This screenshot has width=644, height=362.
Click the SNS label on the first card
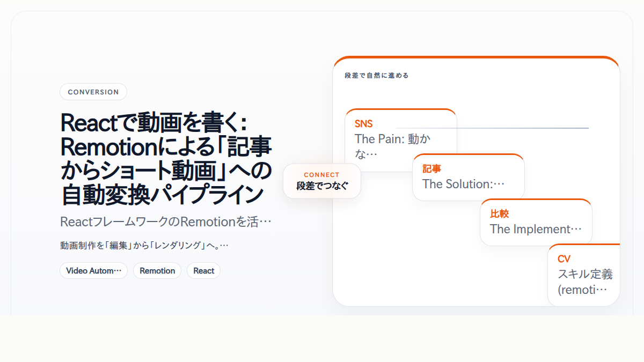363,123
